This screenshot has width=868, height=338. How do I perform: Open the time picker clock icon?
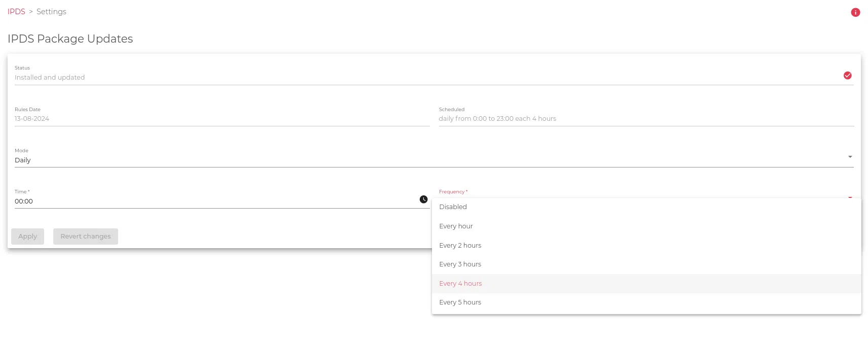click(x=423, y=199)
